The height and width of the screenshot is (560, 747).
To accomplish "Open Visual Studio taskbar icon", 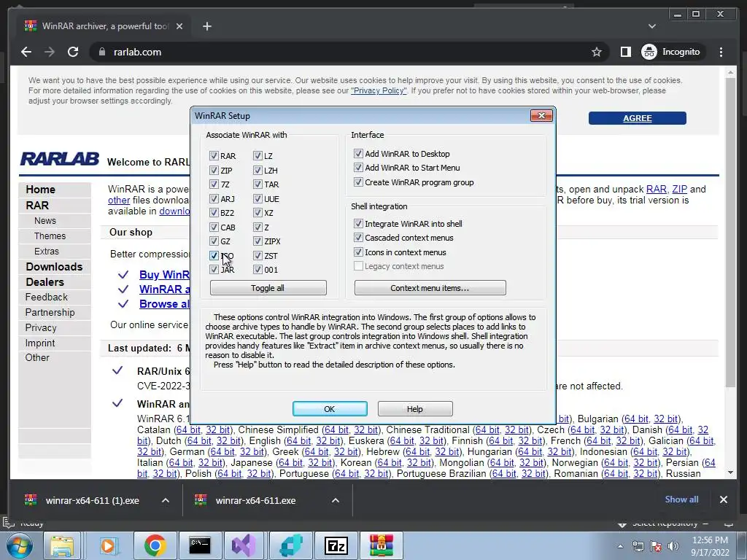I will [244, 545].
